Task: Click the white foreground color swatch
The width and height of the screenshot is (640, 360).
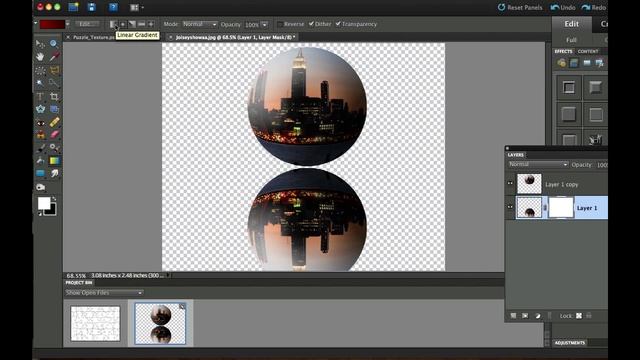Action: pyautogui.click(x=44, y=203)
